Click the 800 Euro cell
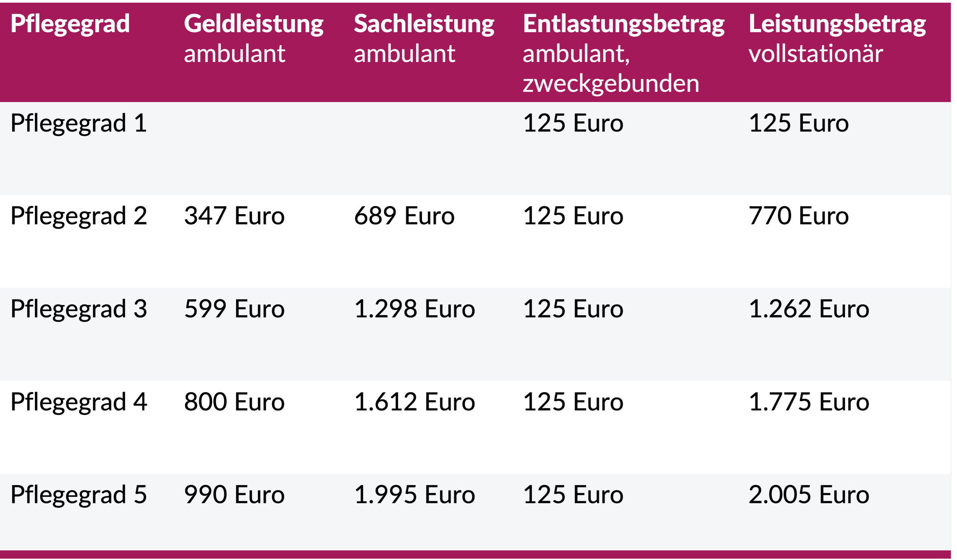The height and width of the screenshot is (560, 957). pos(234,402)
